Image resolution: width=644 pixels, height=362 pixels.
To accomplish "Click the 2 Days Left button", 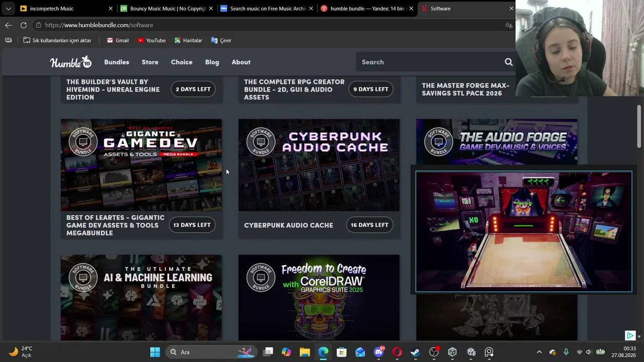I will tap(193, 89).
